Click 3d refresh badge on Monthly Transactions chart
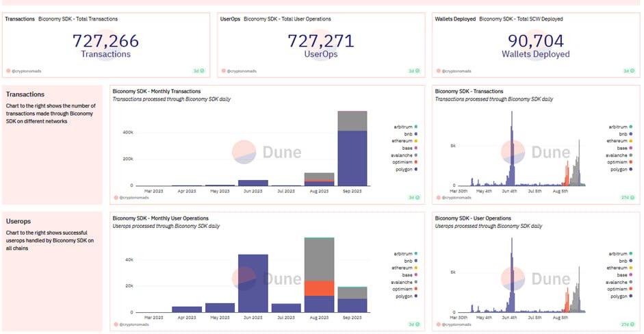The width and height of the screenshot is (644, 334). [414, 198]
